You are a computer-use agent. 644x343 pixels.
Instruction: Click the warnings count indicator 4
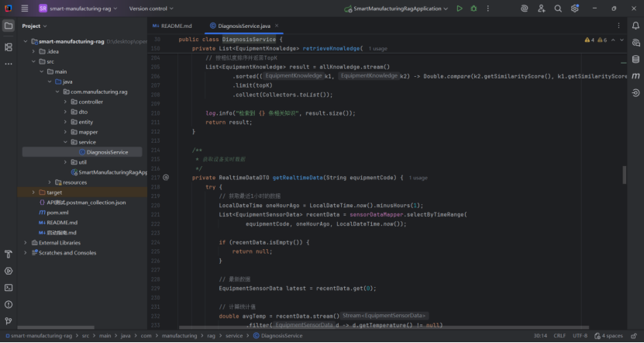click(x=590, y=40)
